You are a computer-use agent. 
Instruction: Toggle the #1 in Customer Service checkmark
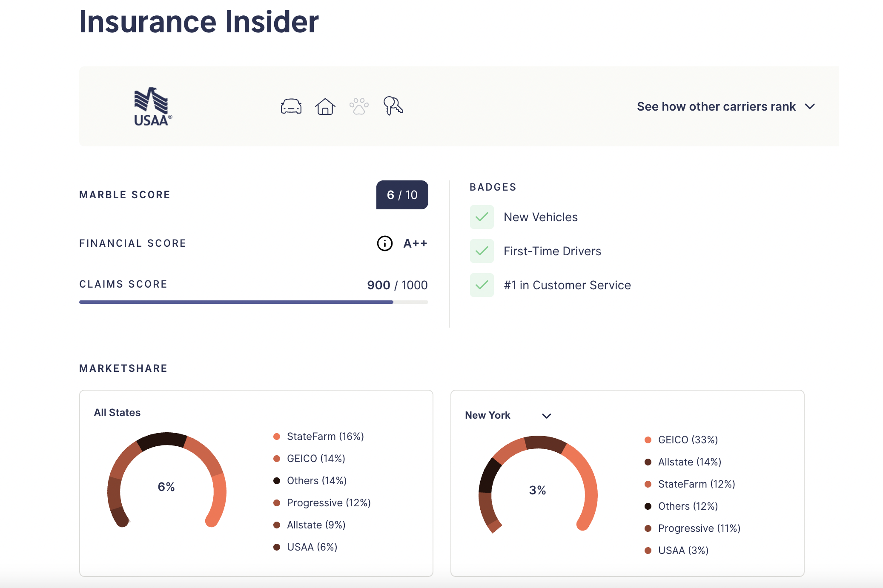click(x=482, y=285)
